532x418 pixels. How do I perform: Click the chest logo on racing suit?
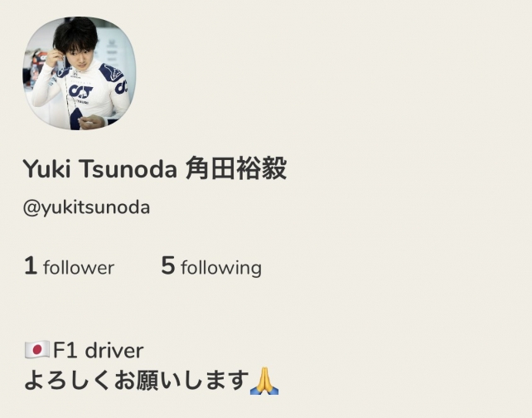tap(80, 92)
